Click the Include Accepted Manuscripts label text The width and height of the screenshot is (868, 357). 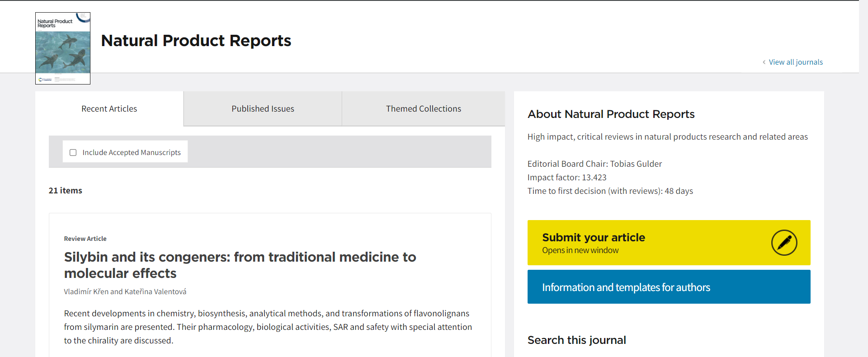click(132, 153)
